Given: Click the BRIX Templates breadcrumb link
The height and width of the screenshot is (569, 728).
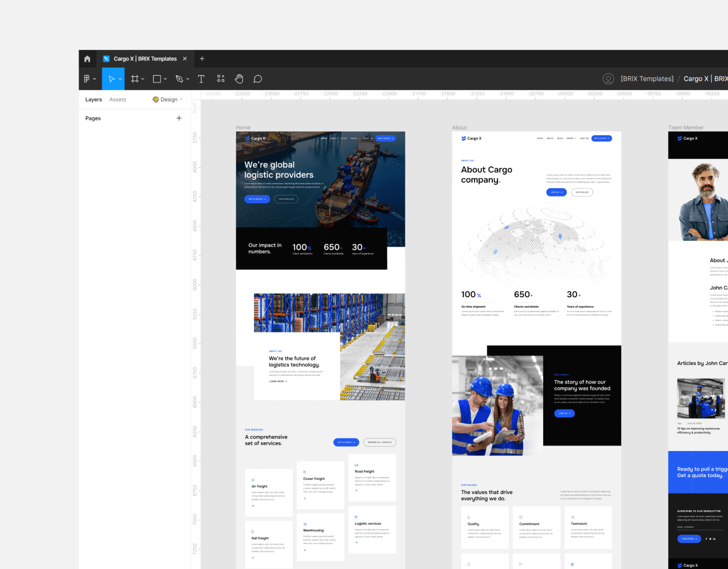Looking at the screenshot, I should coord(647,78).
